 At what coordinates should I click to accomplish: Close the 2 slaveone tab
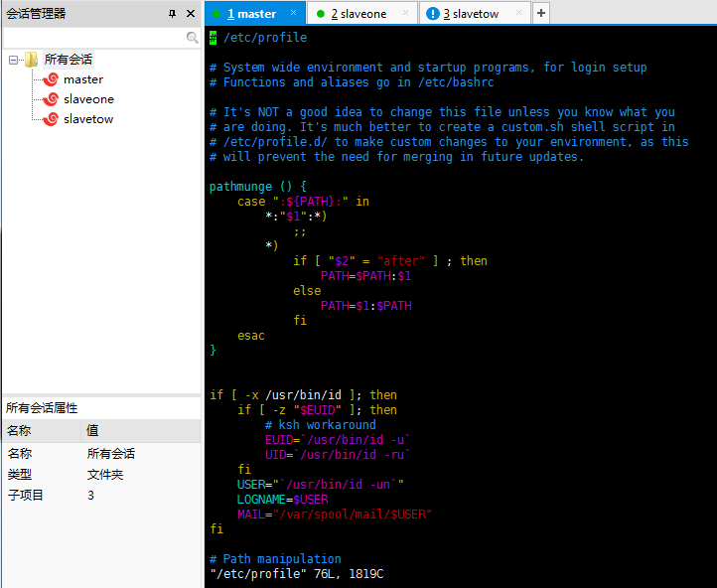pos(405,13)
